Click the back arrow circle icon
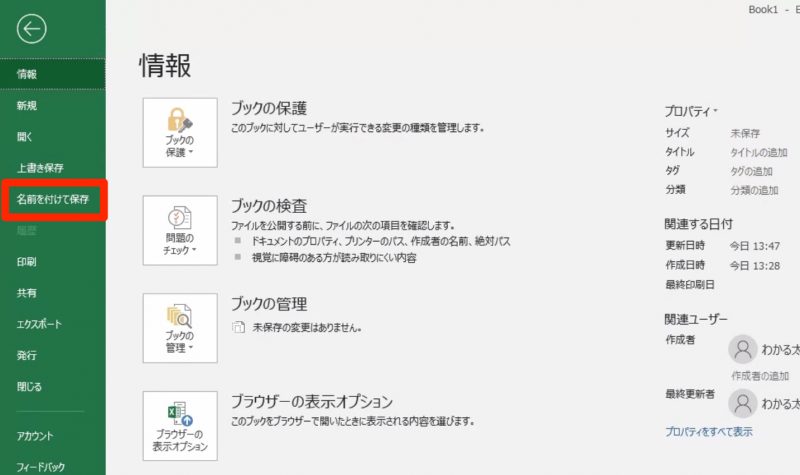Image resolution: width=800 pixels, height=475 pixels. 32,30
